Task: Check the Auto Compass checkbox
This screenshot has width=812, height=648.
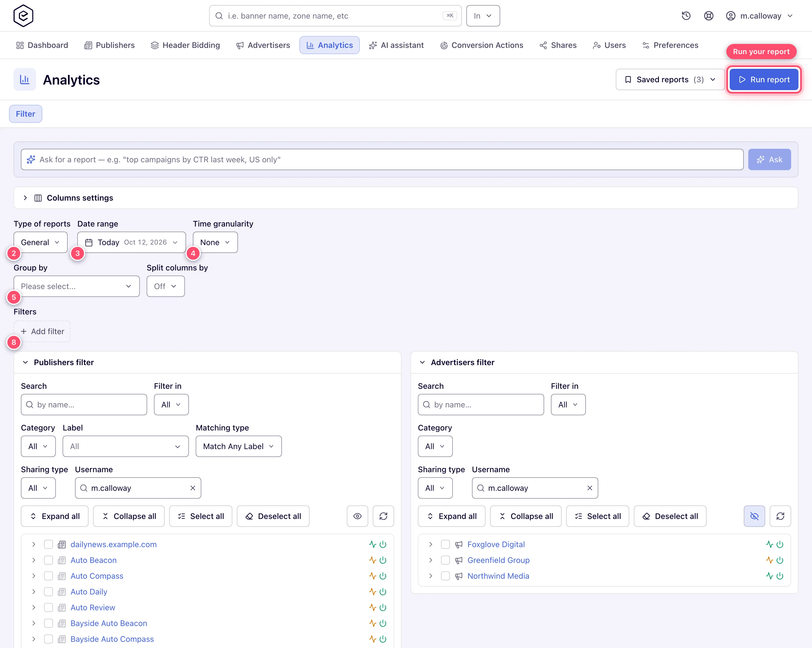Action: [48, 576]
